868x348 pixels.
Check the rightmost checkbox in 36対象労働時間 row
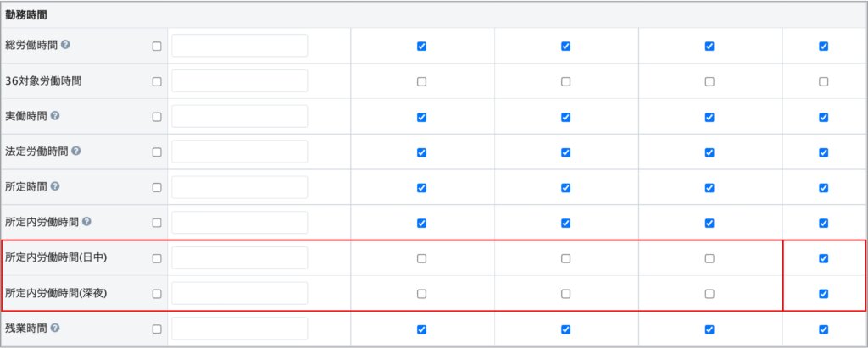(823, 81)
